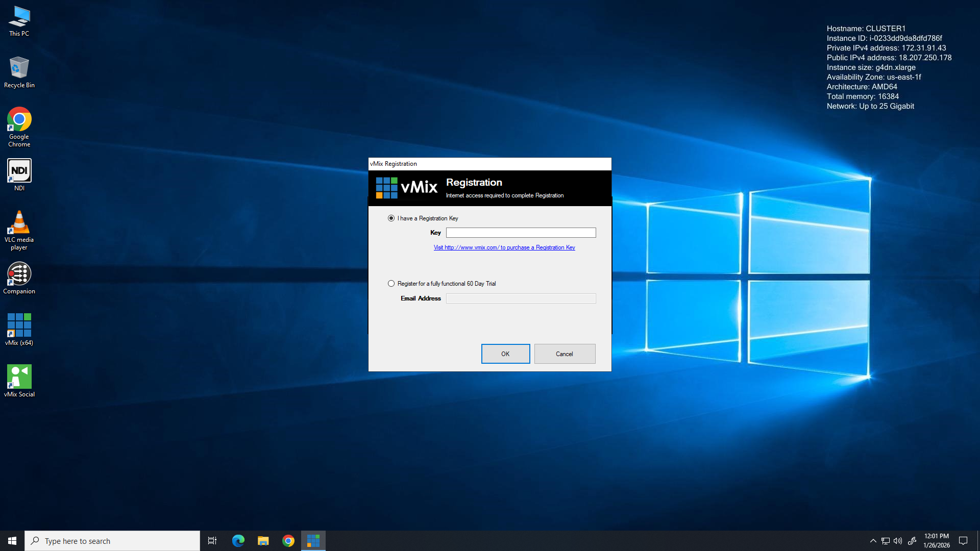Open the volume tray icon
This screenshot has height=551, width=980.
[x=898, y=541]
